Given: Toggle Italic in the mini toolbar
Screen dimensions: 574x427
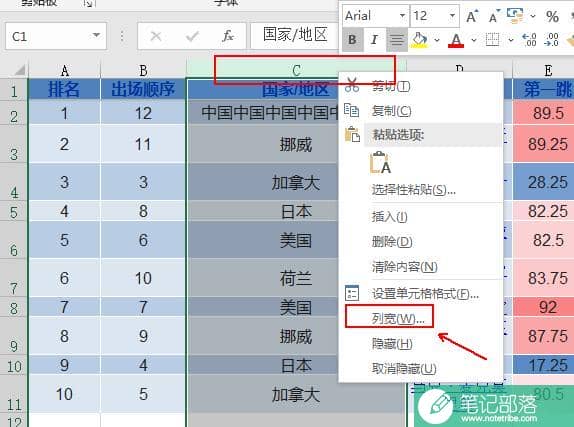Looking at the screenshot, I should (374, 39).
